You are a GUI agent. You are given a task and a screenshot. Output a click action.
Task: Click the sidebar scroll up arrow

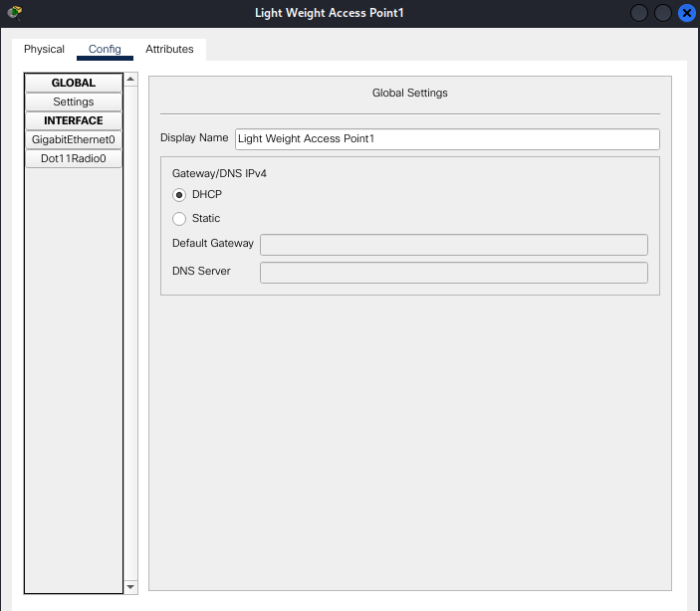coord(131,80)
